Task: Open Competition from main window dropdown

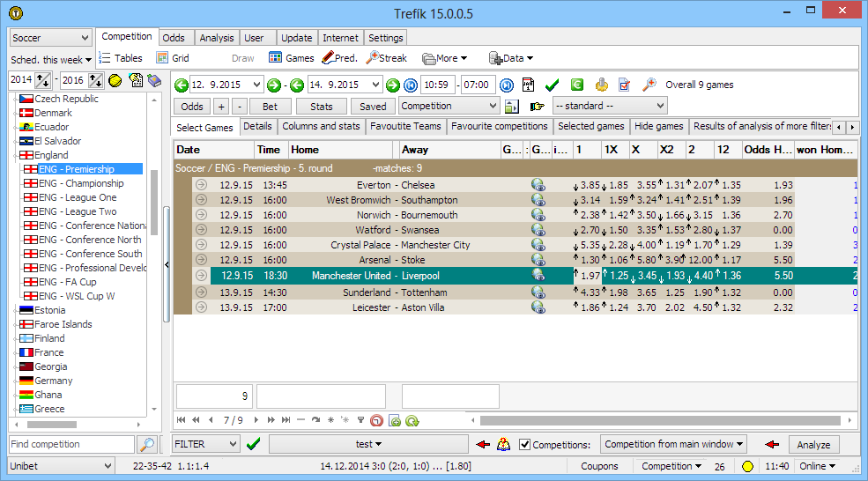Action: [x=673, y=444]
